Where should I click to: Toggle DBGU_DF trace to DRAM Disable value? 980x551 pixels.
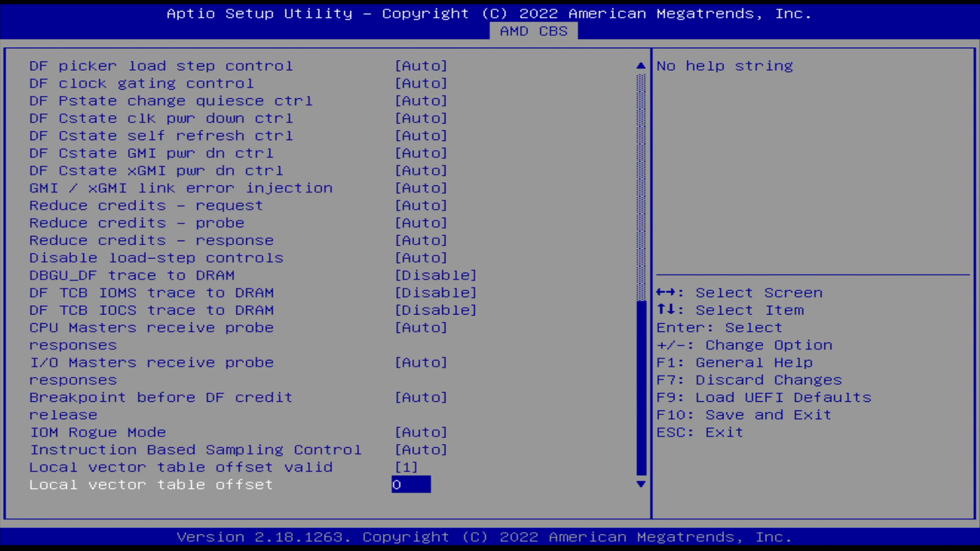point(436,275)
